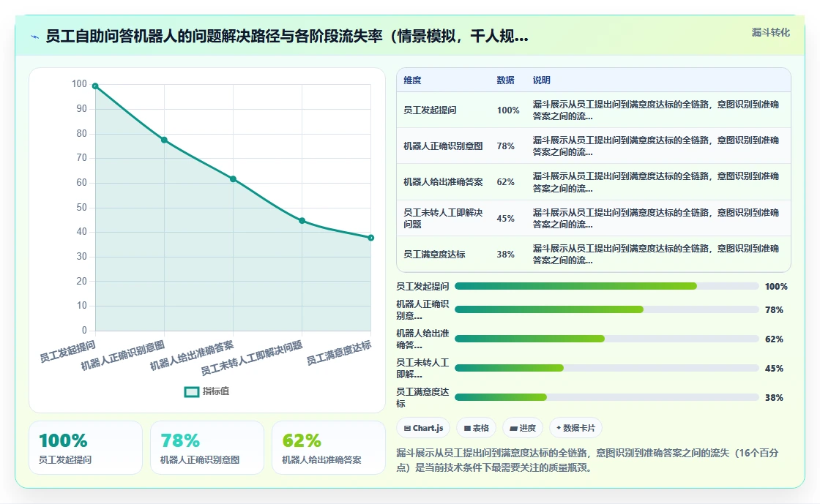Click the 员工发起提问 100% progress bar
Screen dimensions: 820x504
(x=607, y=286)
